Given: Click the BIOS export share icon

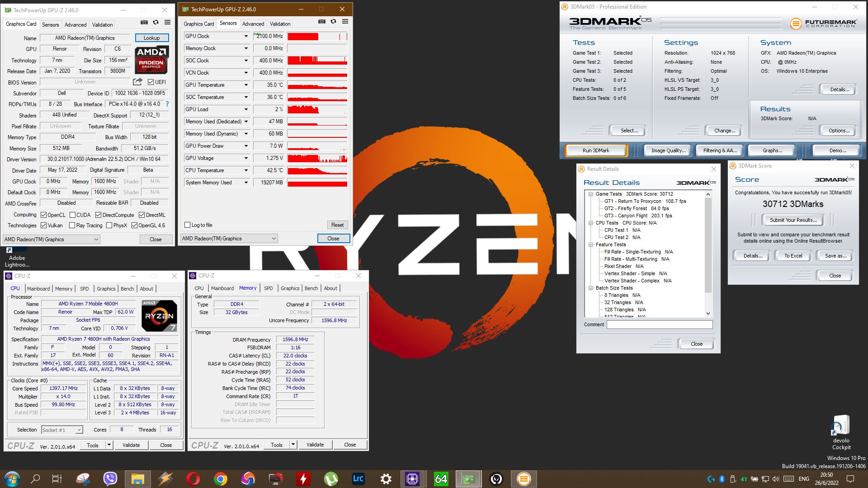Looking at the screenshot, I should [137, 82].
